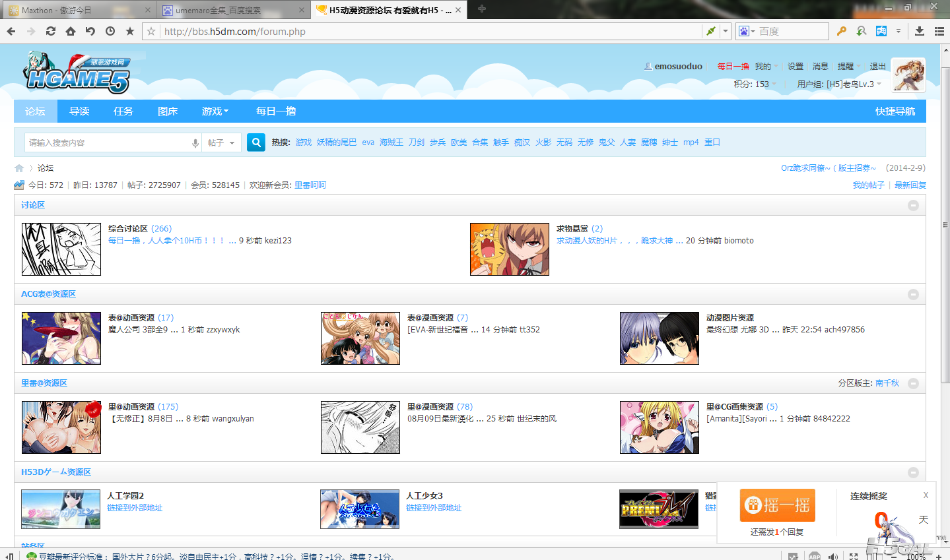Toggle the ABP ad block status icon
This screenshot has height=560, width=950.
(815, 556)
